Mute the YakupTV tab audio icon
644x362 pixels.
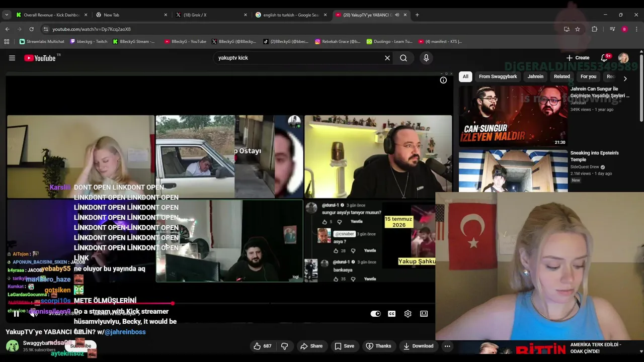397,15
